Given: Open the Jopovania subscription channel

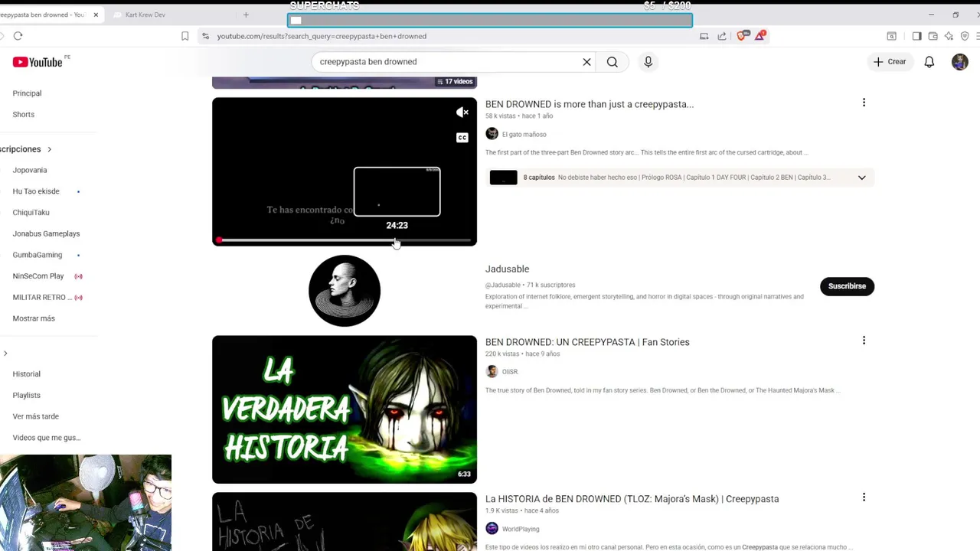Looking at the screenshot, I should (30, 170).
